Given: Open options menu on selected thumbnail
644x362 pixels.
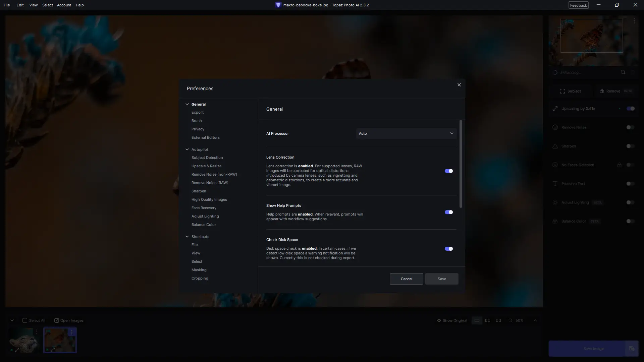Looking at the screenshot, I should tap(71, 332).
